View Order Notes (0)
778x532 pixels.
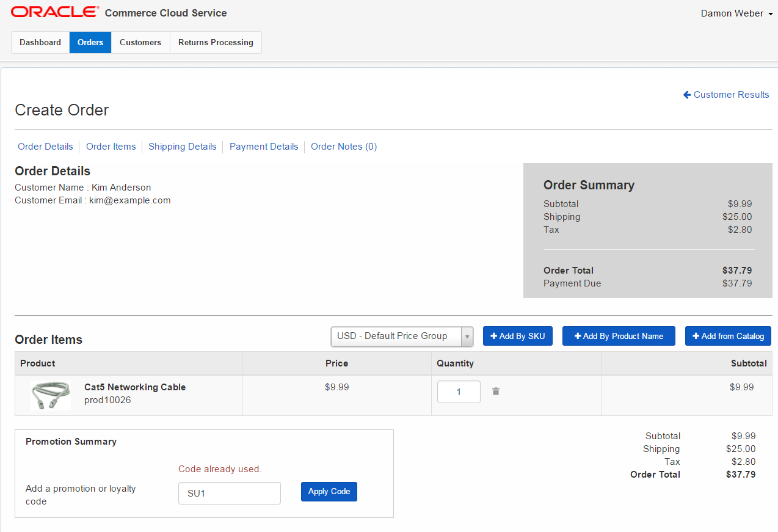[344, 147]
